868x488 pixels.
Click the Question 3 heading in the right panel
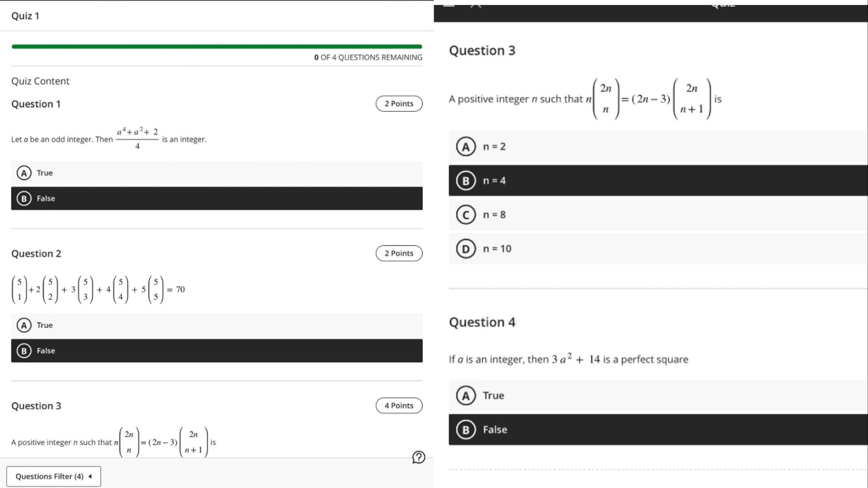pos(482,51)
